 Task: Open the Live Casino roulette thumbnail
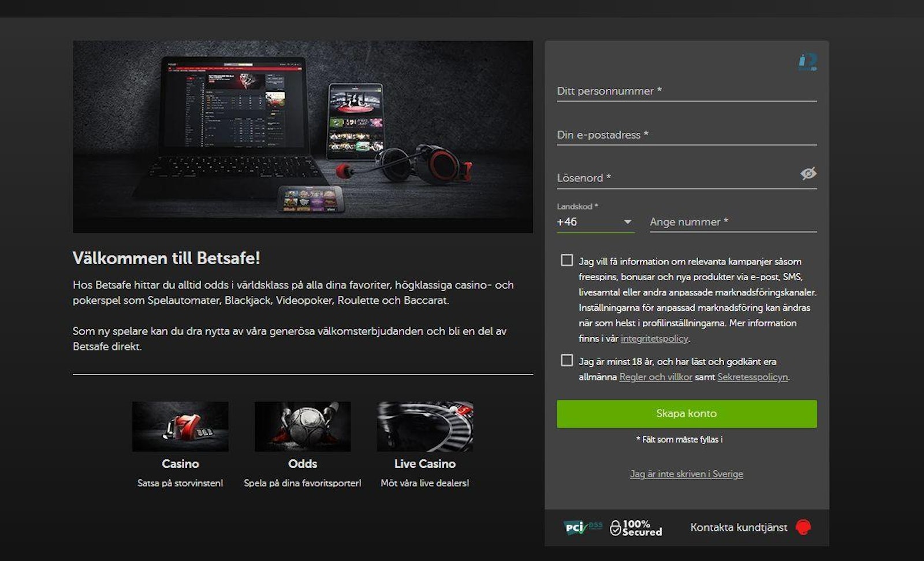pyautogui.click(x=425, y=426)
